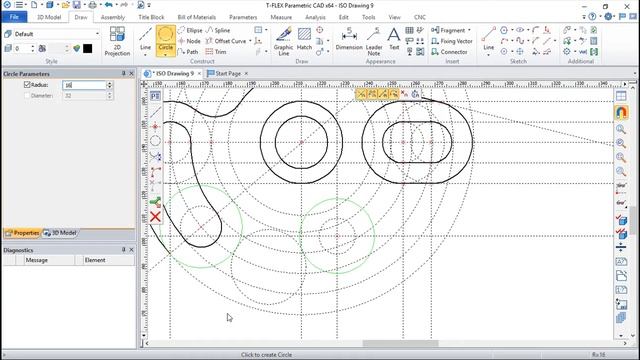The image size is (640, 360).
Task: Click the vertical scrollbar thumb
Action: pos(633,220)
